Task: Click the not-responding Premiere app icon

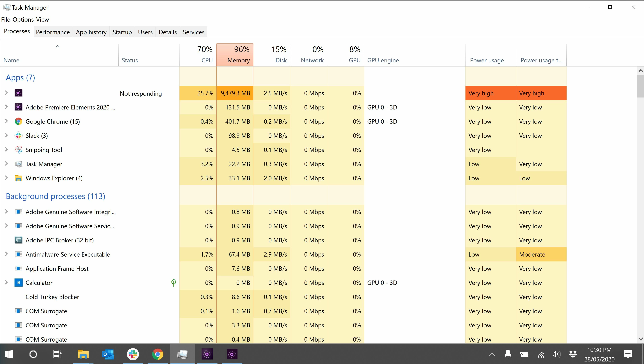Action: (x=18, y=93)
